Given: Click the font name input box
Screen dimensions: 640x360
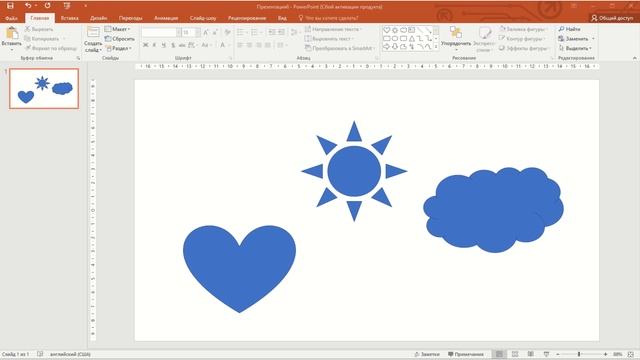Looking at the screenshot, I should click(x=160, y=32).
